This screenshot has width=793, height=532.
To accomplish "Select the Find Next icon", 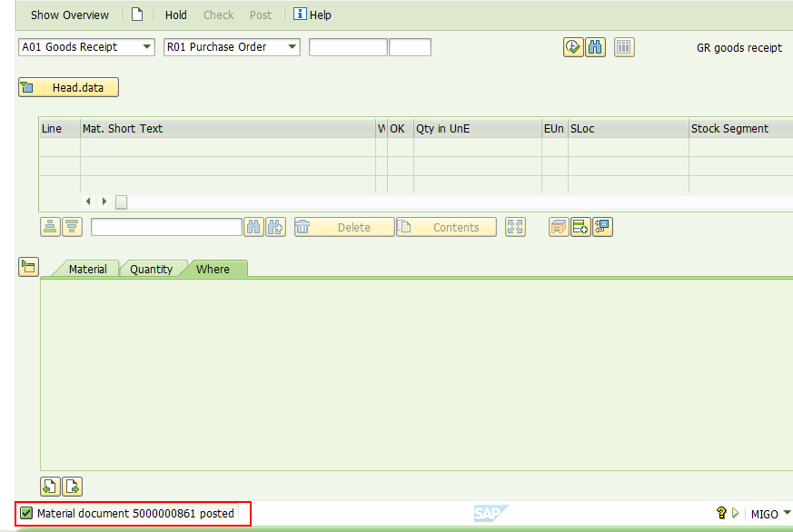I will [x=275, y=226].
